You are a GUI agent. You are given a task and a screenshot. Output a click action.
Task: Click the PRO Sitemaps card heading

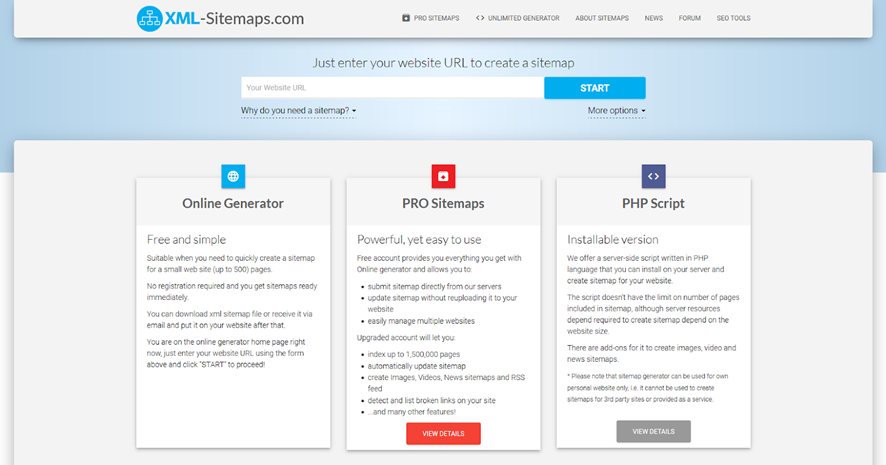click(x=444, y=203)
